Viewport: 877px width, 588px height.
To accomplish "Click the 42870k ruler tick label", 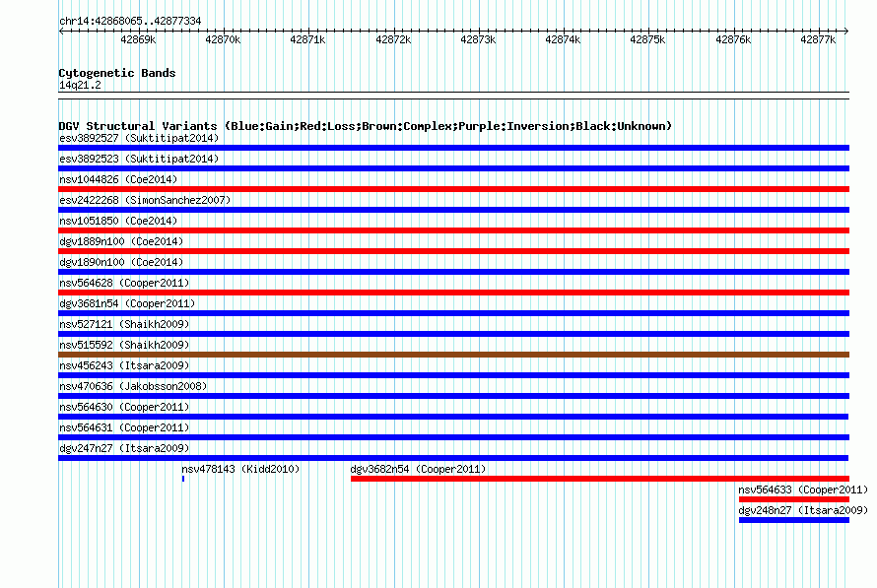I will click(223, 39).
